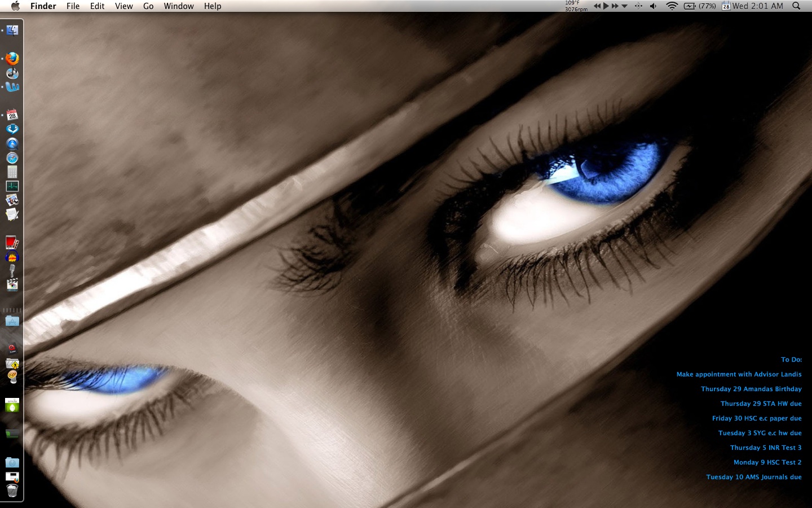Screen dimensions: 812x508
Task: Click the Wed 2:01 AM clock
Action: pos(757,6)
